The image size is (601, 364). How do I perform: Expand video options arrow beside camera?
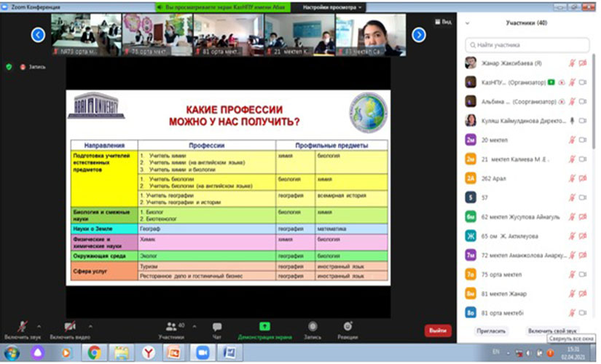click(91, 325)
